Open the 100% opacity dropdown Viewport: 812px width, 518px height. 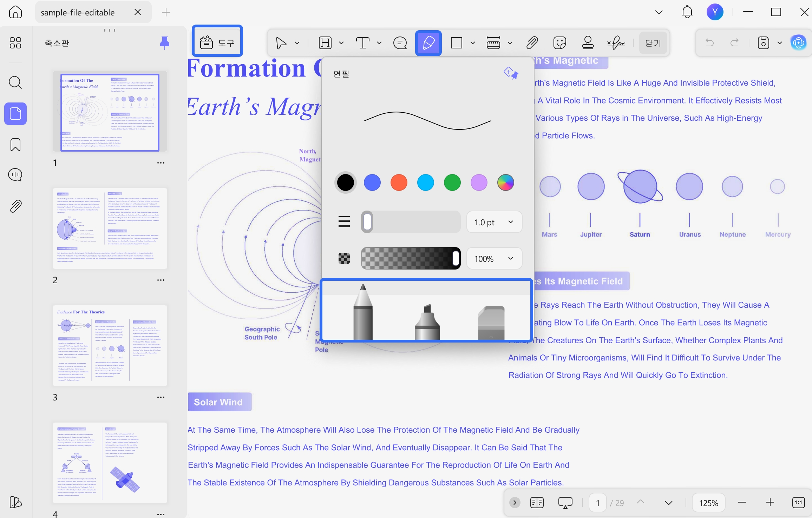[x=494, y=258]
